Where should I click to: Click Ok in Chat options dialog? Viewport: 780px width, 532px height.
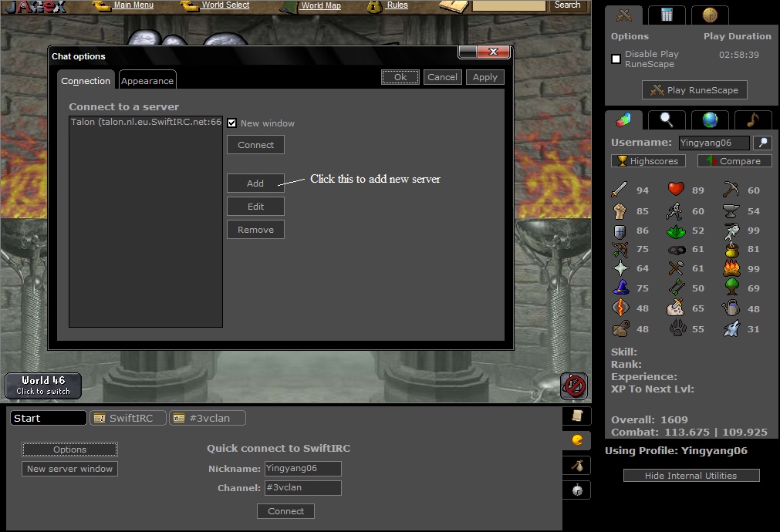[x=400, y=77]
